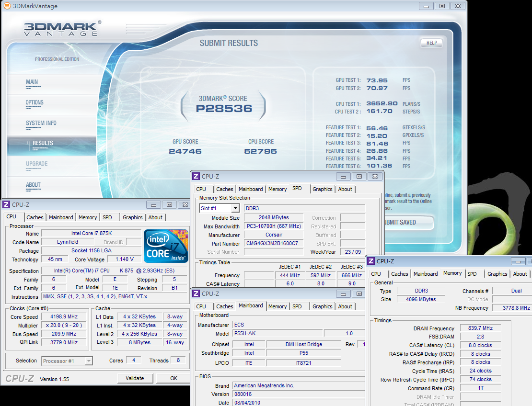Click the Core Speed field 4198.9 MHz
This screenshot has width=532, height=406.
click(x=64, y=316)
